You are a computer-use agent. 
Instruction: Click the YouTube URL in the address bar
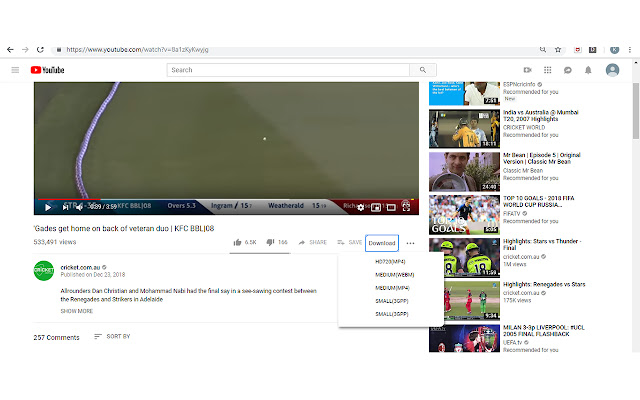point(137,50)
